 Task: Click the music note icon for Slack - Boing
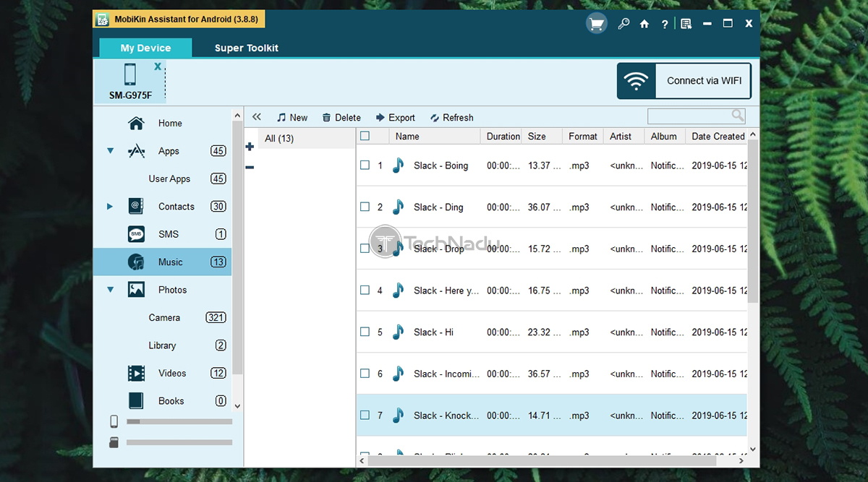point(398,165)
